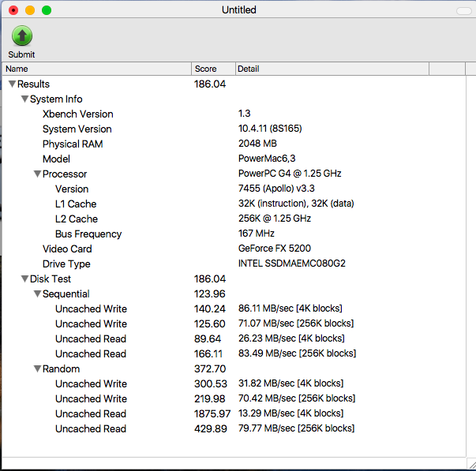Select the Drive Type row
Viewport: 476px width, 471px height.
(234, 264)
